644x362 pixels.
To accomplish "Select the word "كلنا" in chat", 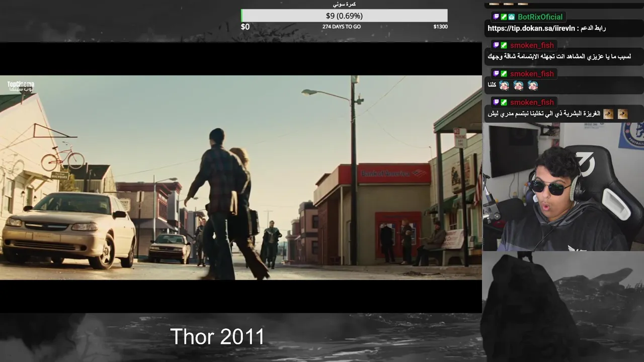I will point(492,85).
